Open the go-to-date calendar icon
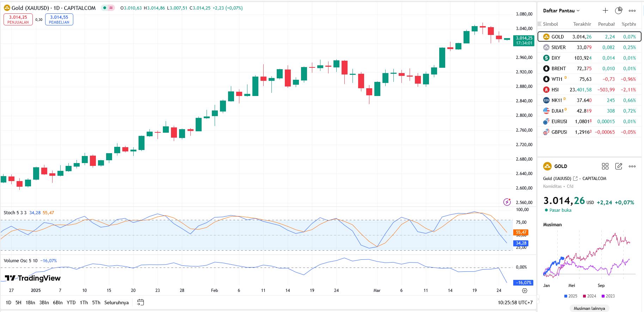The width and height of the screenshot is (644, 312). coord(140,302)
